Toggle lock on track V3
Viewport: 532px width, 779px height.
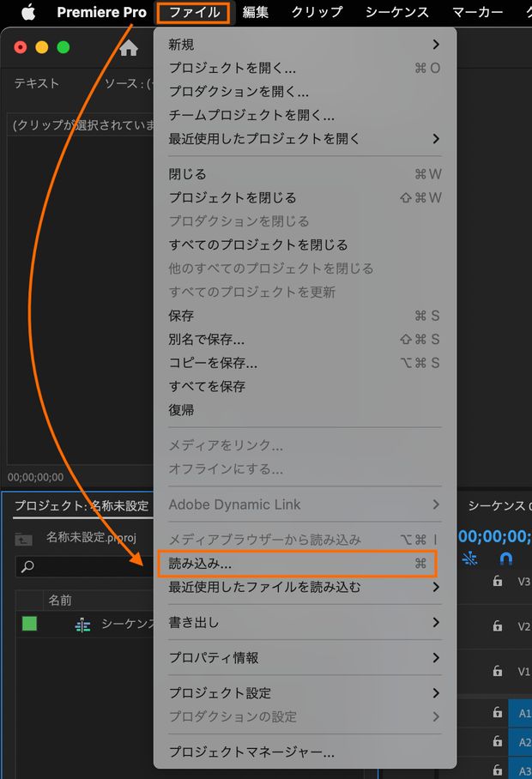tap(497, 581)
